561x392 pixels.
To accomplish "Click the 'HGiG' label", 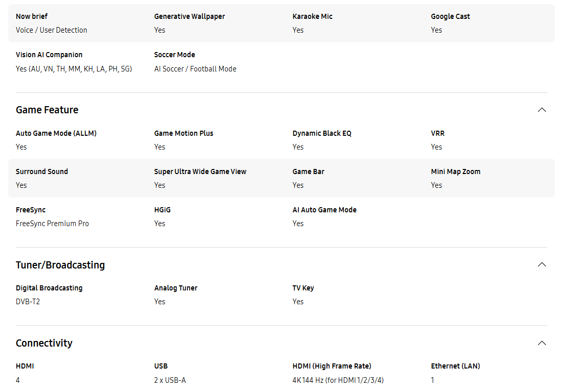I will (162, 210).
